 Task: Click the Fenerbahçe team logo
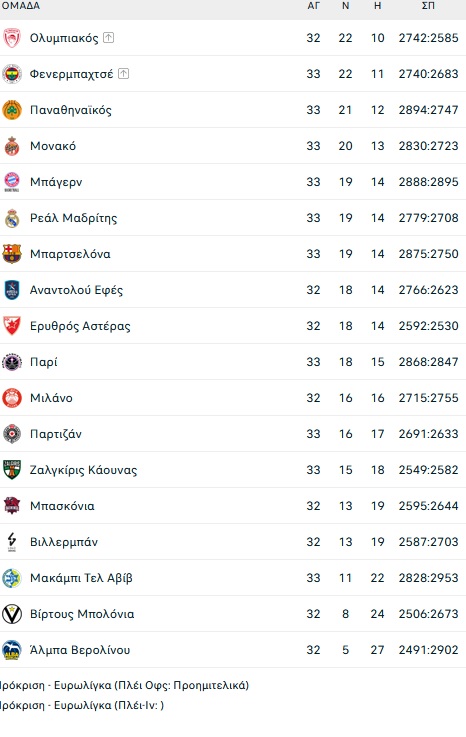12,74
